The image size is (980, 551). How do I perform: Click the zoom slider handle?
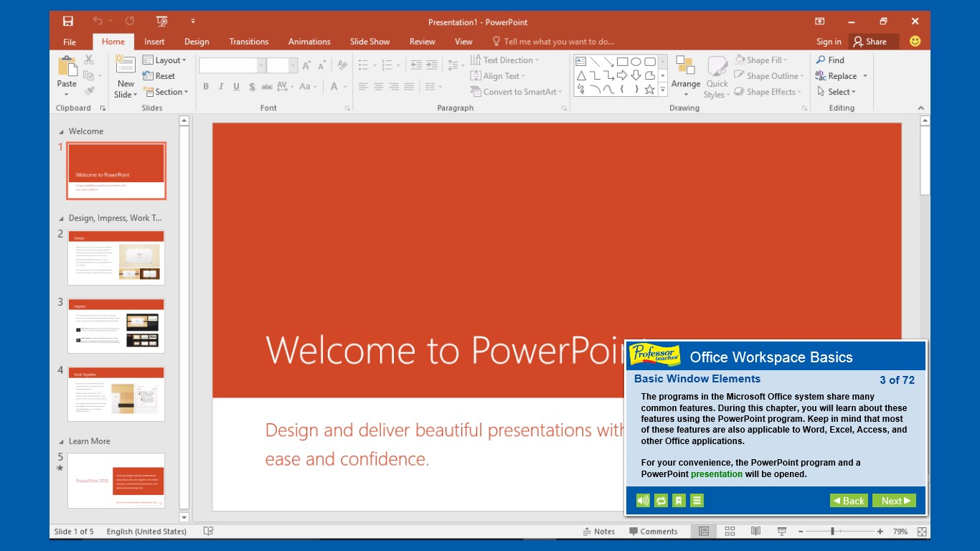click(832, 532)
